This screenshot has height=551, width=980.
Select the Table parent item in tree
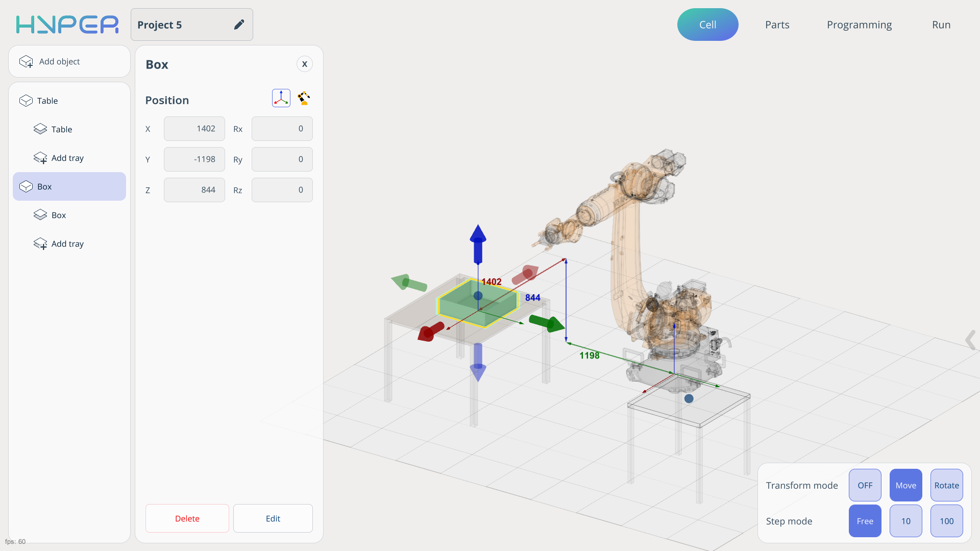pos(47,101)
